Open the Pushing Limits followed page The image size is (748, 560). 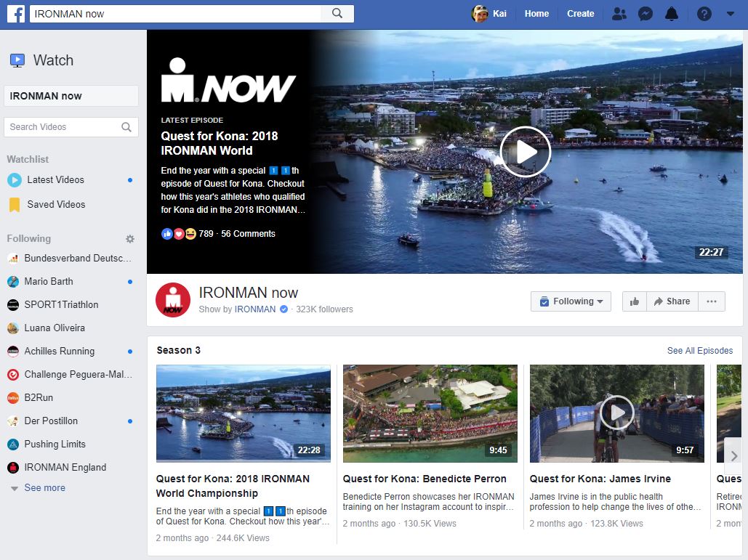(x=55, y=445)
